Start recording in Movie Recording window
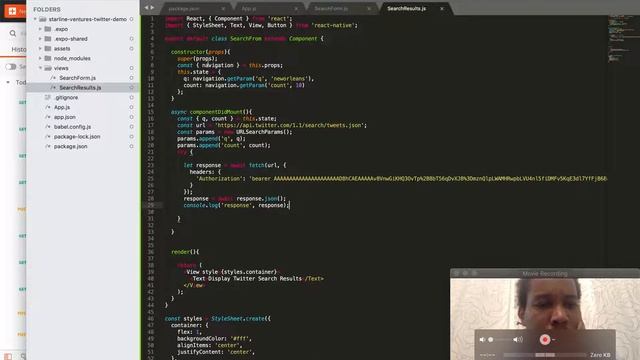Image resolution: width=640 pixels, height=360 pixels. click(x=544, y=340)
